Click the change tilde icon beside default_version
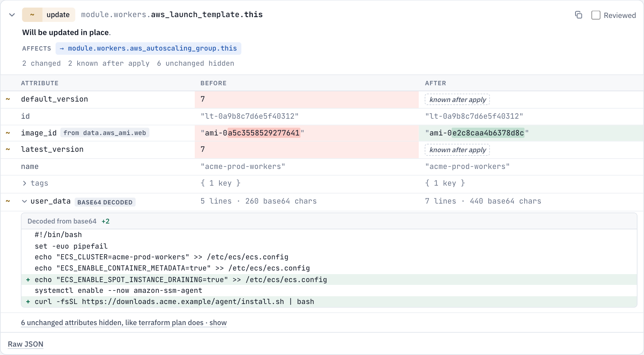 point(8,99)
